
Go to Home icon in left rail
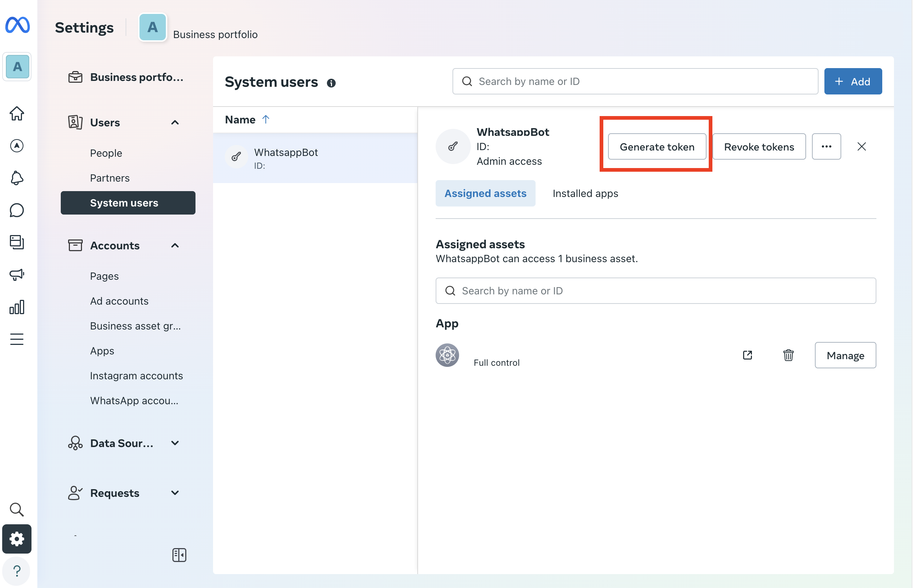[17, 113]
